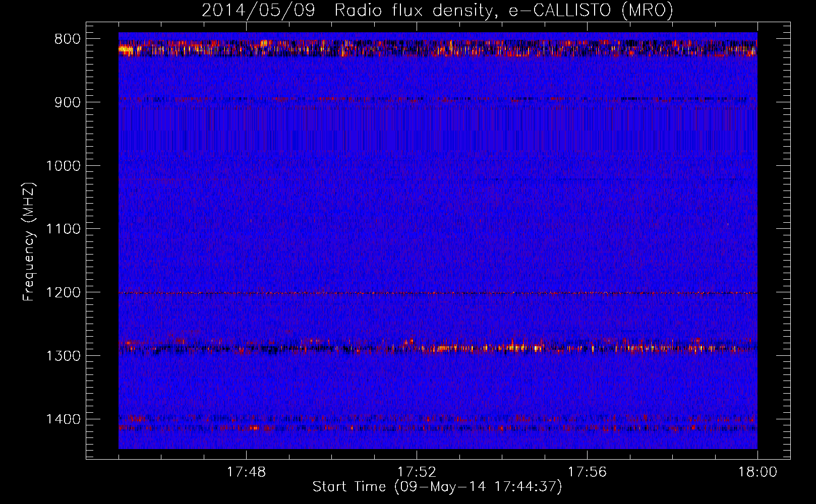Click the 1100 frequency tick label
Viewport: 816px width, 504px height.
(x=64, y=229)
